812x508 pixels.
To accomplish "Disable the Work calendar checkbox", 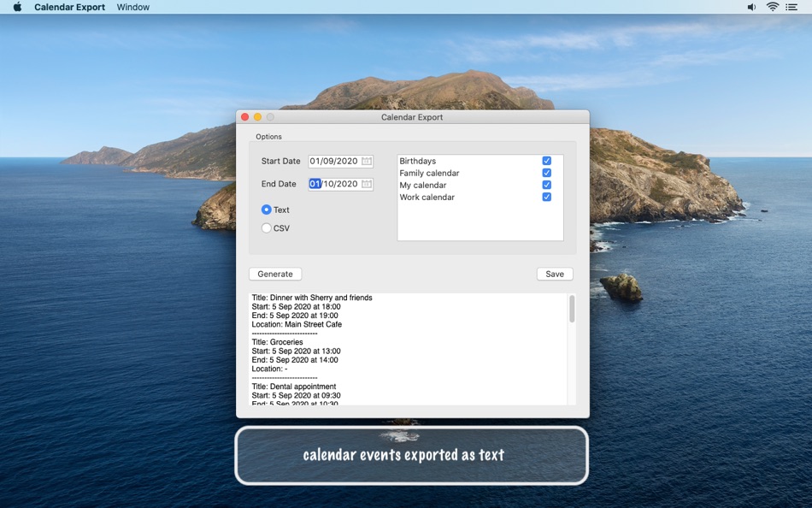I will (546, 197).
